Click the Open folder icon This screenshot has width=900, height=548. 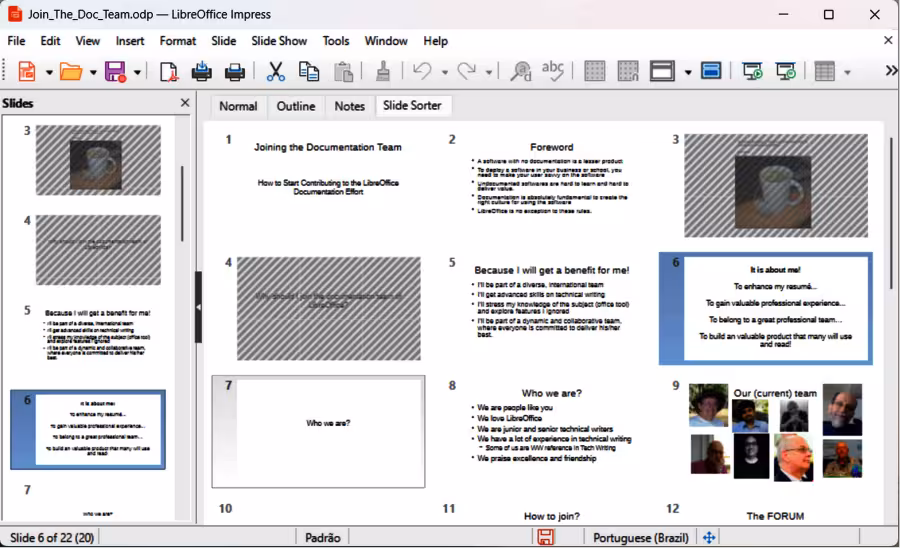pyautogui.click(x=71, y=72)
